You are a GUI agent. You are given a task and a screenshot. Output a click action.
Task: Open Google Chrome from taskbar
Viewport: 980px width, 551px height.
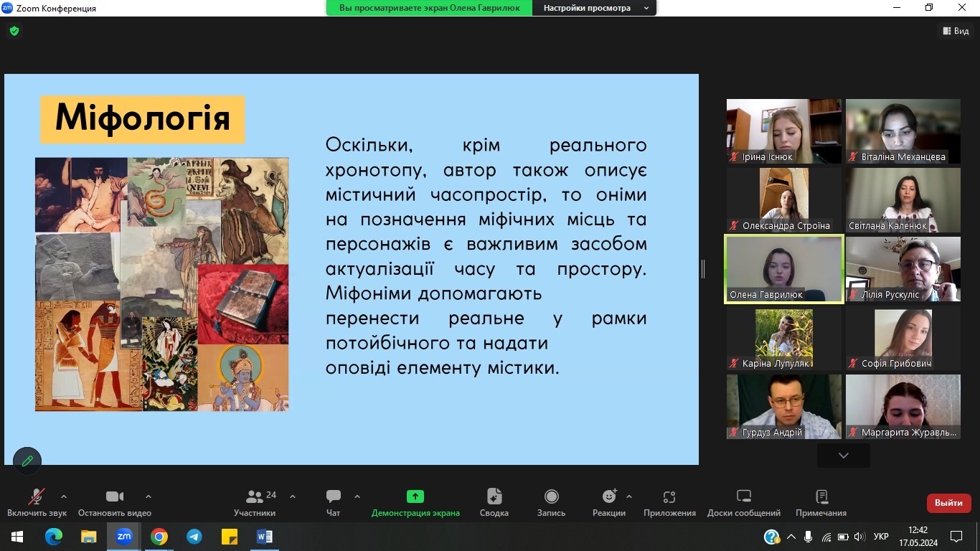159,537
